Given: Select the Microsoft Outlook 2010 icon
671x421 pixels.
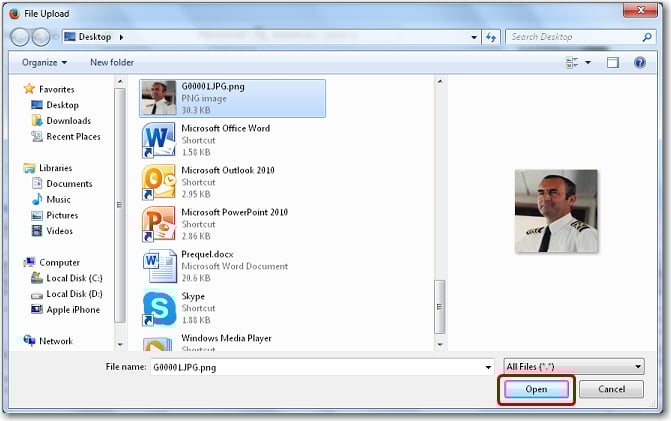Looking at the screenshot, I should [160, 181].
